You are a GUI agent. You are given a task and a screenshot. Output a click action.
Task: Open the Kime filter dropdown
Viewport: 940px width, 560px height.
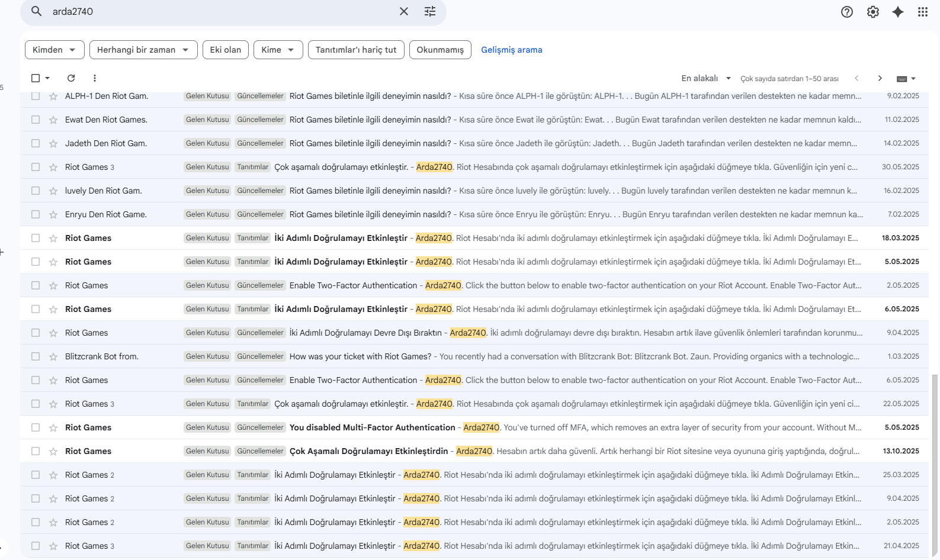pos(278,50)
